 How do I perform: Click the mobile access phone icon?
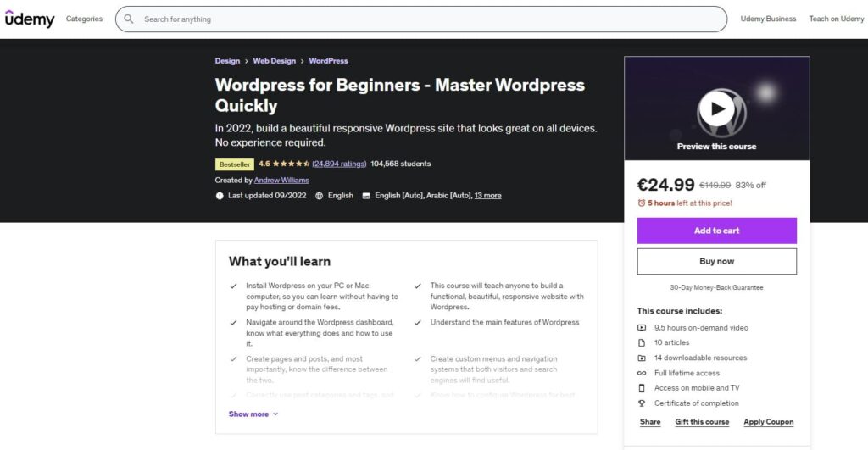[x=642, y=388]
